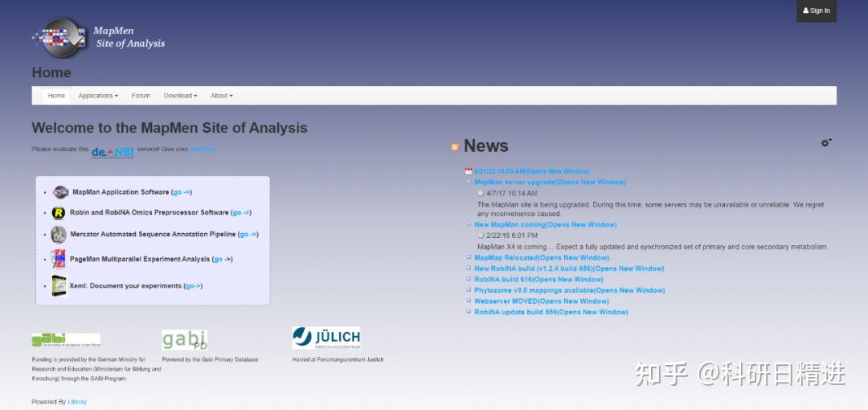Click the Jülich Forschungszentrum logo
Screen dimensions: 868x410
pyautogui.click(x=326, y=338)
